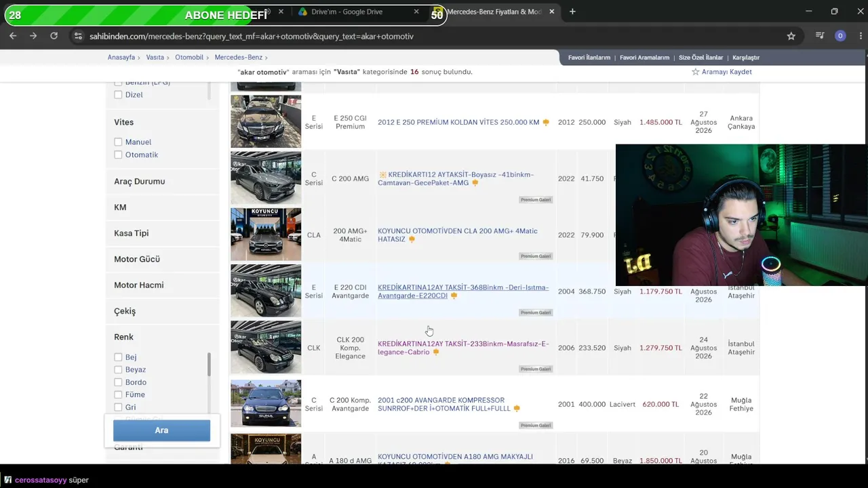Click the Google Drive tab favicon
868x488 pixels.
(302, 12)
